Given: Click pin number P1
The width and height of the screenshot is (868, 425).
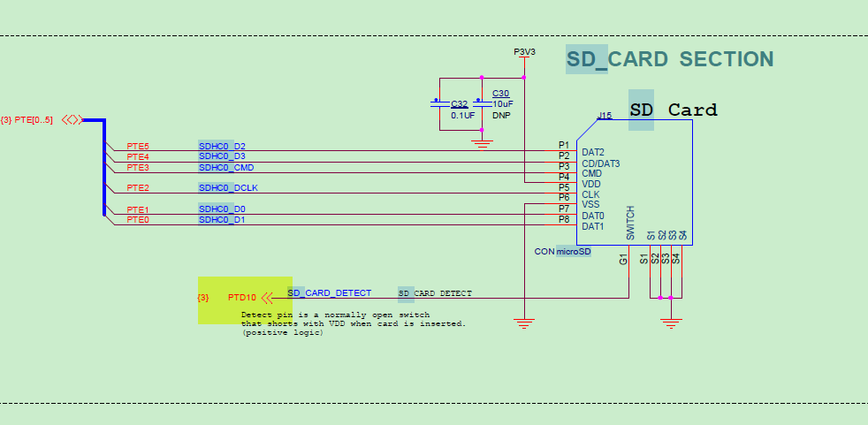Looking at the screenshot, I should tap(564, 146).
